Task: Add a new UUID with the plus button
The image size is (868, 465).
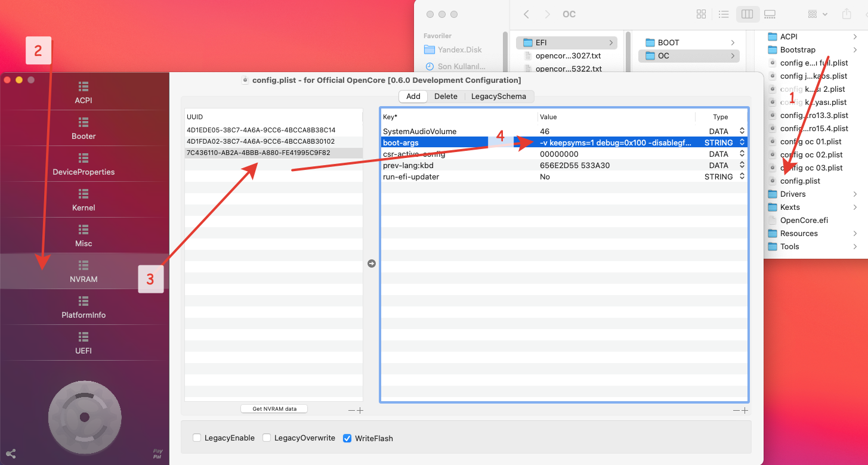Action: 360,410
